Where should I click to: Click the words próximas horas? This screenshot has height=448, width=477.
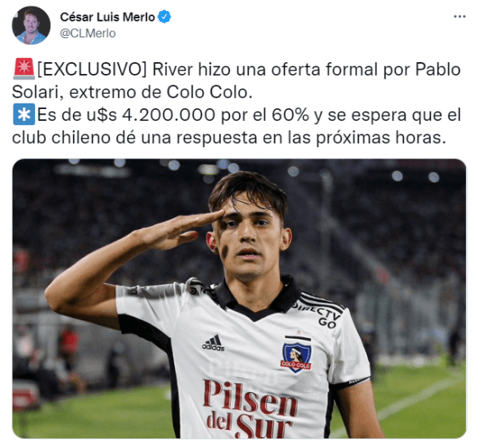[381, 138]
